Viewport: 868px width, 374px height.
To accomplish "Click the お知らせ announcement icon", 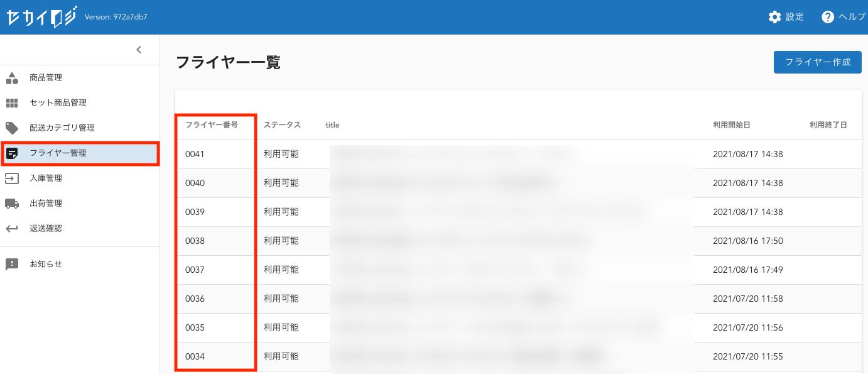I will pos(12,264).
